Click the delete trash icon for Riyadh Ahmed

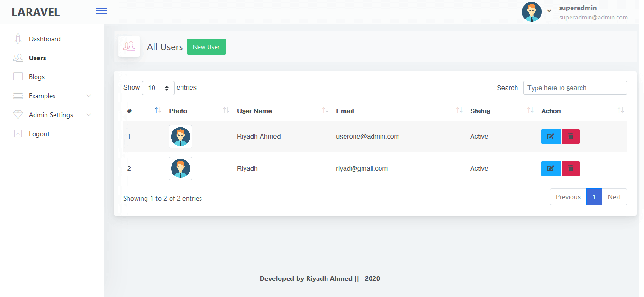pos(571,136)
